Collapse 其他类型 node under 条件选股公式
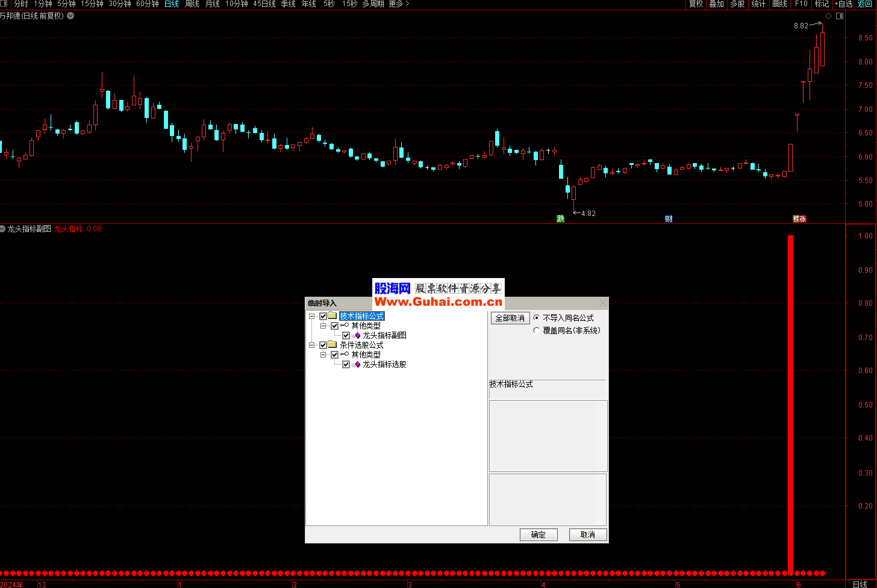 pyautogui.click(x=323, y=354)
